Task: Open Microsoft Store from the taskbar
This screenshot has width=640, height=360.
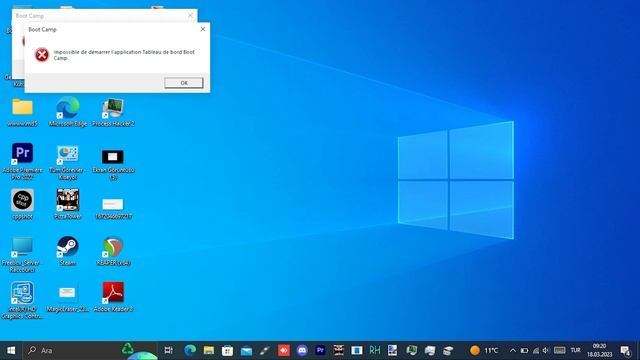Action: (x=227, y=350)
